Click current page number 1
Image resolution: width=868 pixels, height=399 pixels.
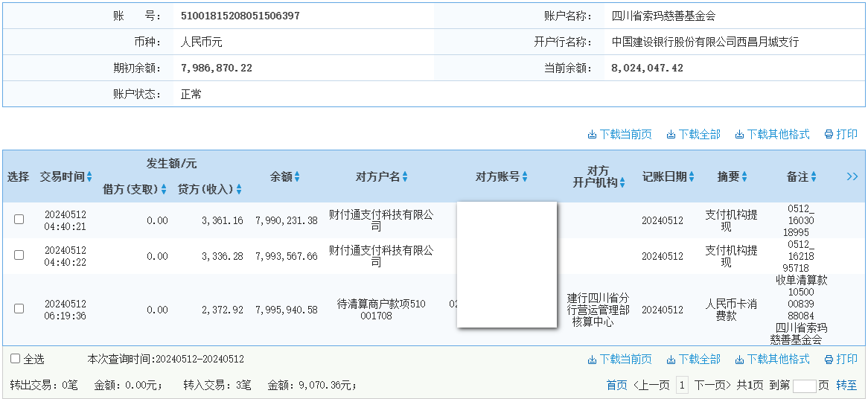click(x=682, y=385)
